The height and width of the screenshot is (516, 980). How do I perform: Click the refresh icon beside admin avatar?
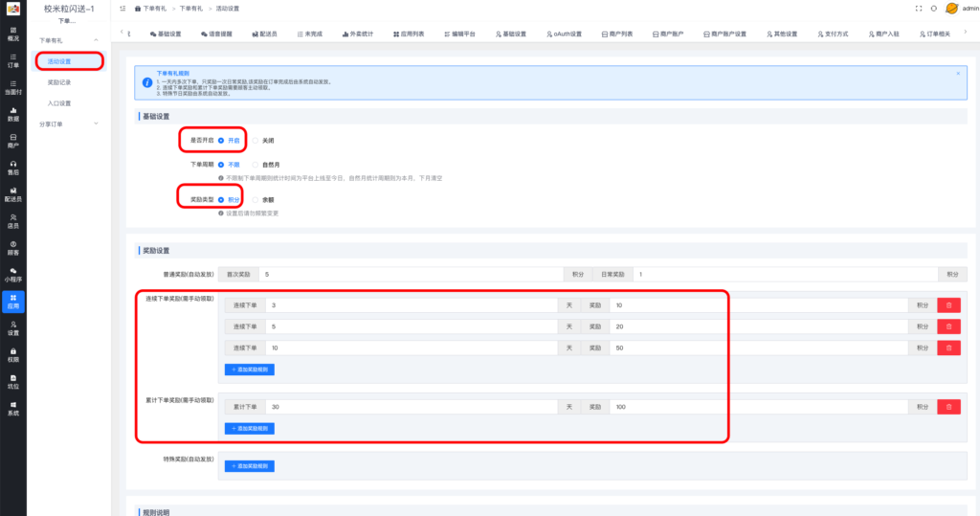[x=933, y=8]
